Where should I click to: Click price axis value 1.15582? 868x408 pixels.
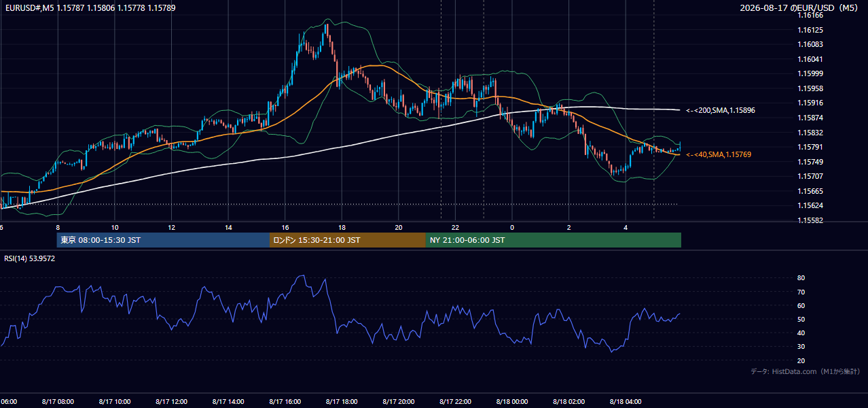(810, 220)
